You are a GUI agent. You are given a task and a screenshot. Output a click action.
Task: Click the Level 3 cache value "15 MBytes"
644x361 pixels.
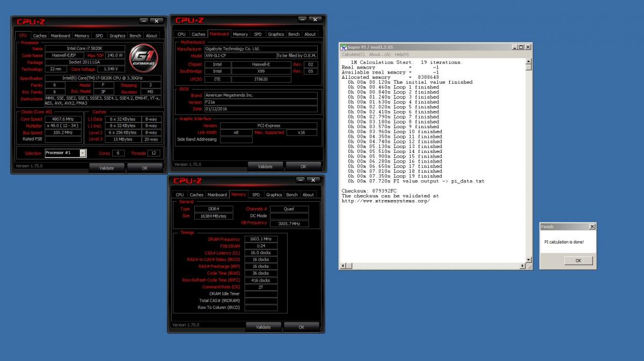(x=123, y=139)
